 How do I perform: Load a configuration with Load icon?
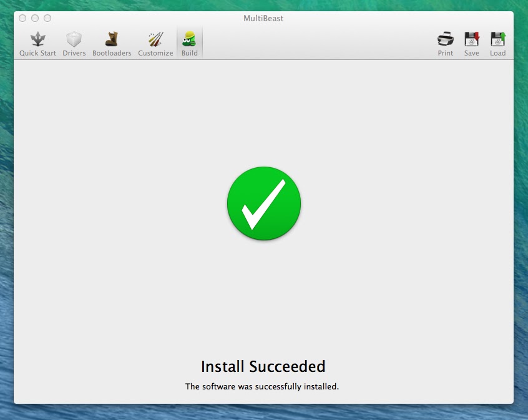click(x=497, y=39)
